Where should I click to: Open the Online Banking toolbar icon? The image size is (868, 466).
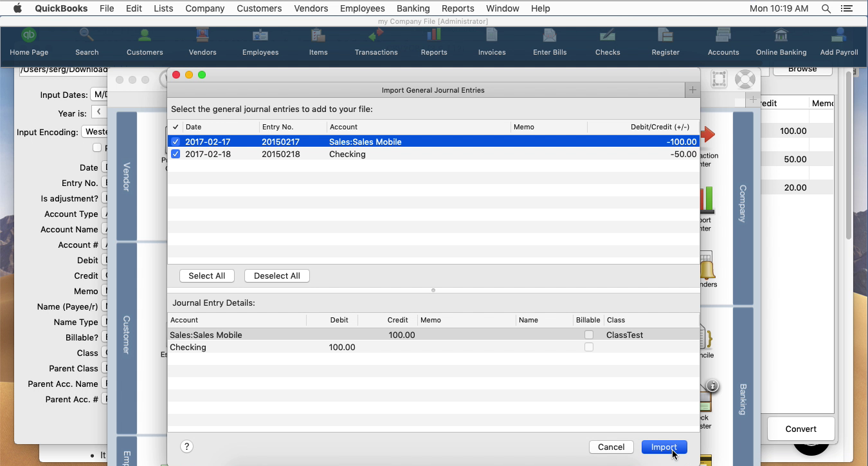click(781, 42)
